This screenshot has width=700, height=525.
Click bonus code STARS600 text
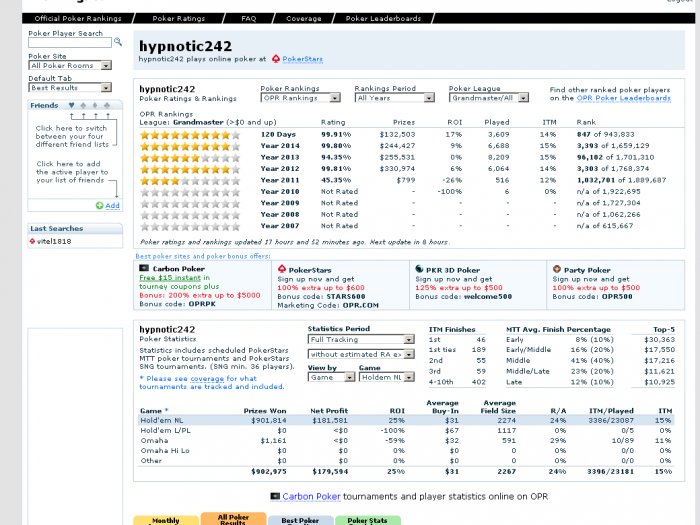(346, 296)
